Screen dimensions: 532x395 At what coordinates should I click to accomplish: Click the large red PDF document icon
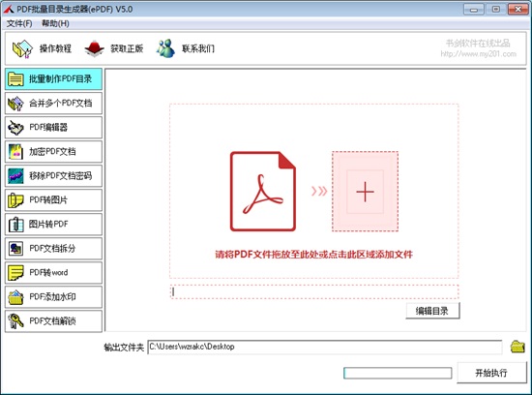coord(262,192)
